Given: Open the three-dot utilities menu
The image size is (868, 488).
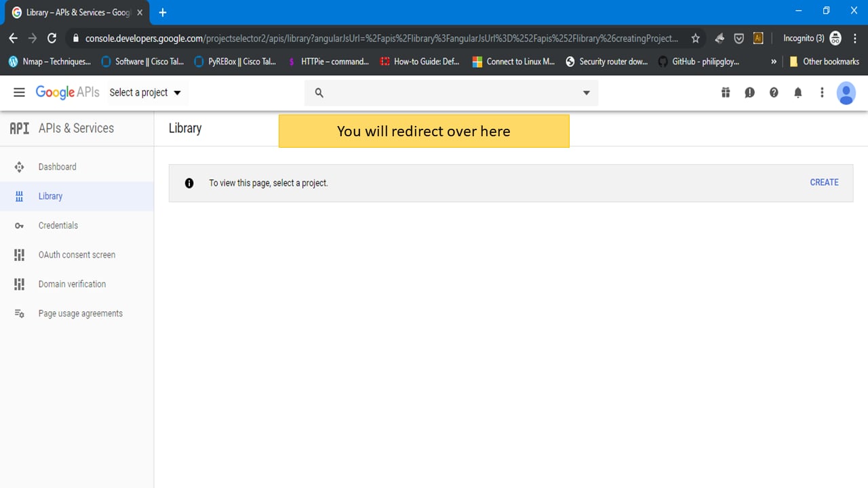Looking at the screenshot, I should tap(822, 92).
